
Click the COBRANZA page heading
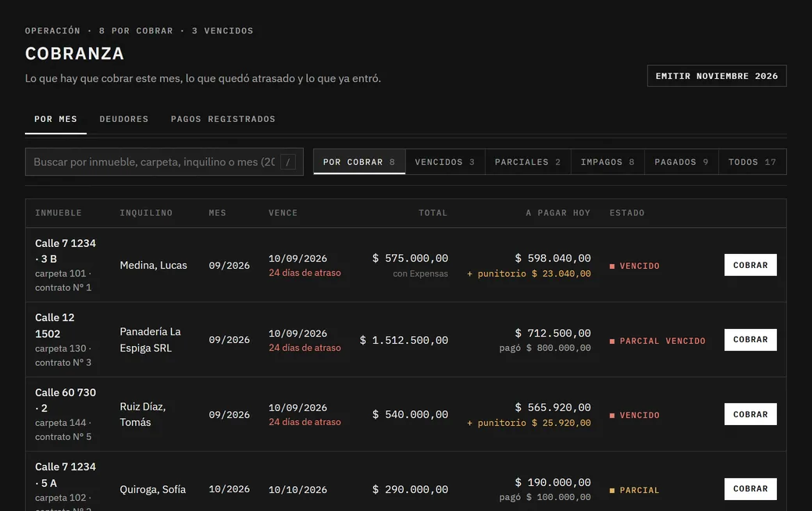(x=75, y=53)
